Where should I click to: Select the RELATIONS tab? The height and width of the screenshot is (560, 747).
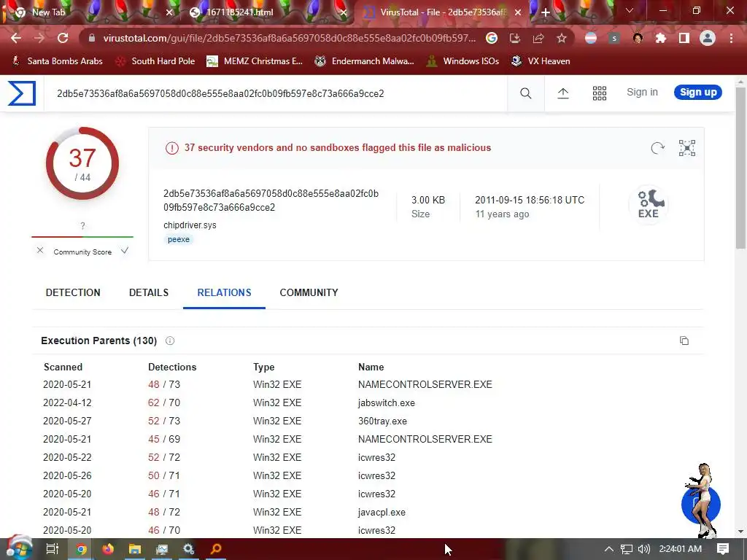click(x=224, y=292)
